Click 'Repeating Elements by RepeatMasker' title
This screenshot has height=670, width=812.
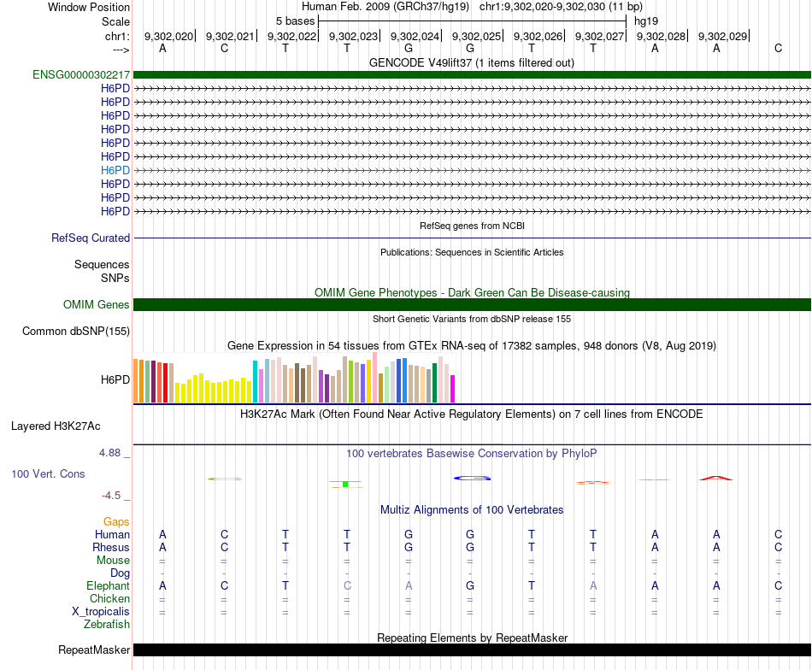472,638
